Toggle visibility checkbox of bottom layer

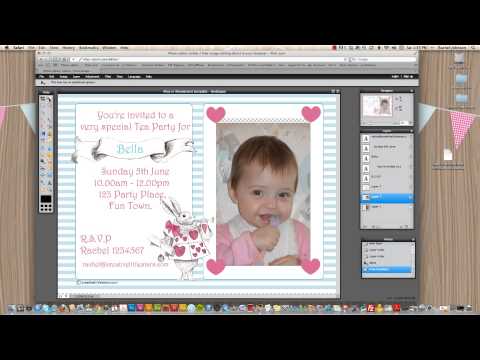[410, 207]
